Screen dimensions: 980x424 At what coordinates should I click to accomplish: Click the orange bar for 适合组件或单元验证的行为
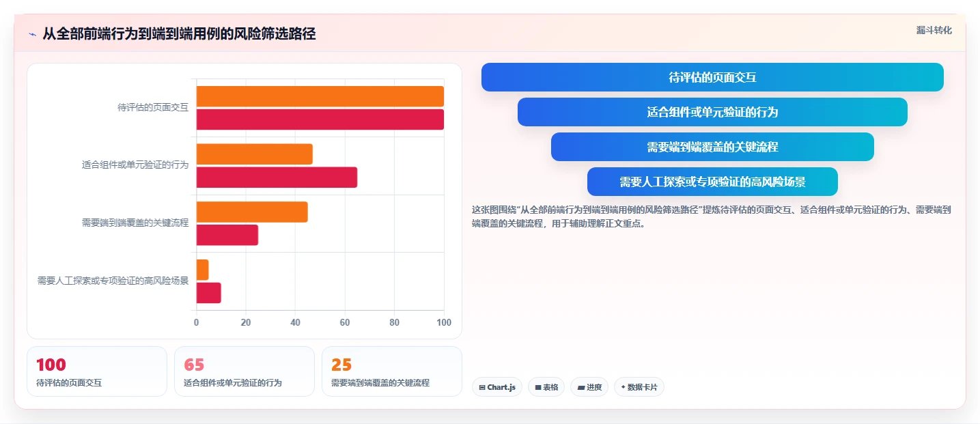click(x=255, y=154)
